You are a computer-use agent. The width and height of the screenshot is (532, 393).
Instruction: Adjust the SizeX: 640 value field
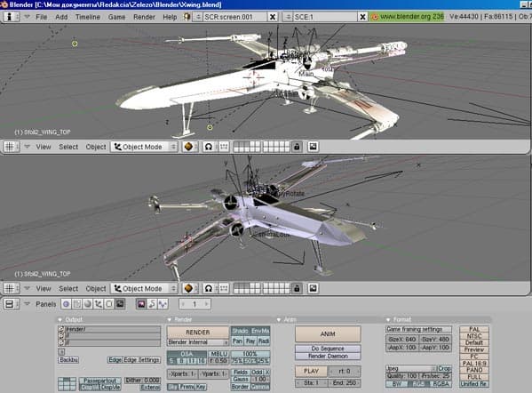[402, 339]
